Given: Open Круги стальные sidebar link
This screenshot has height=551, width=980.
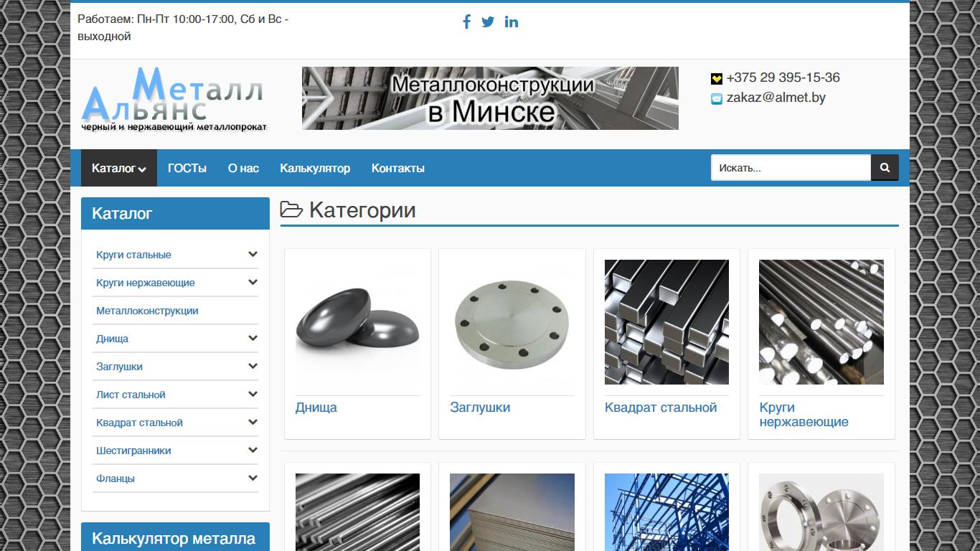Looking at the screenshot, I should pos(133,255).
